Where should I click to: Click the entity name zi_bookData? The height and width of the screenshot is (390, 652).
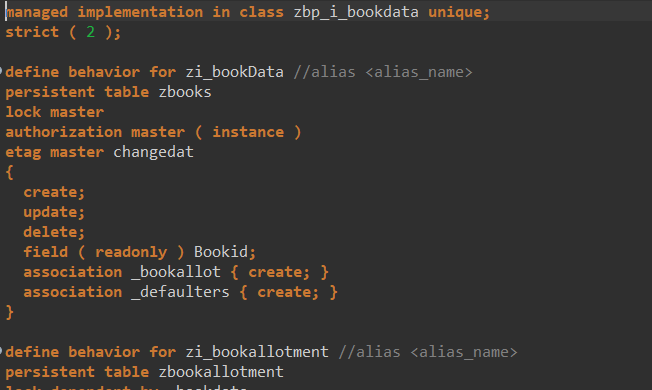pos(235,72)
